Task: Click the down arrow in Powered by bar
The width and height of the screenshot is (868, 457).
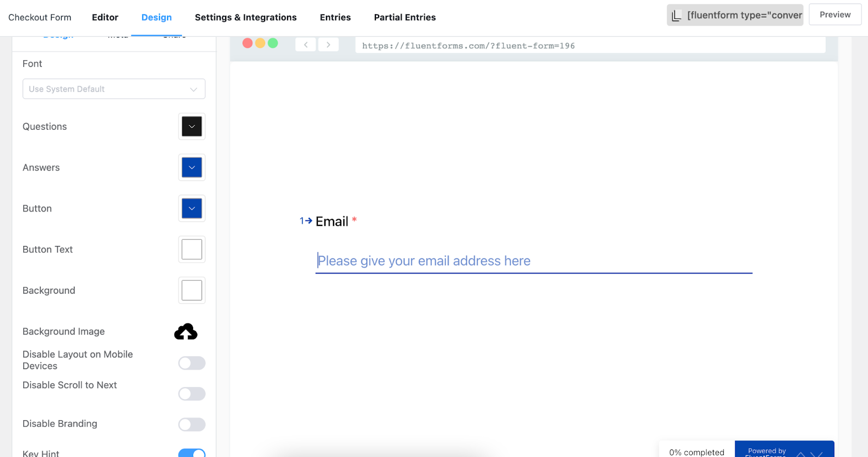Action: click(816, 454)
